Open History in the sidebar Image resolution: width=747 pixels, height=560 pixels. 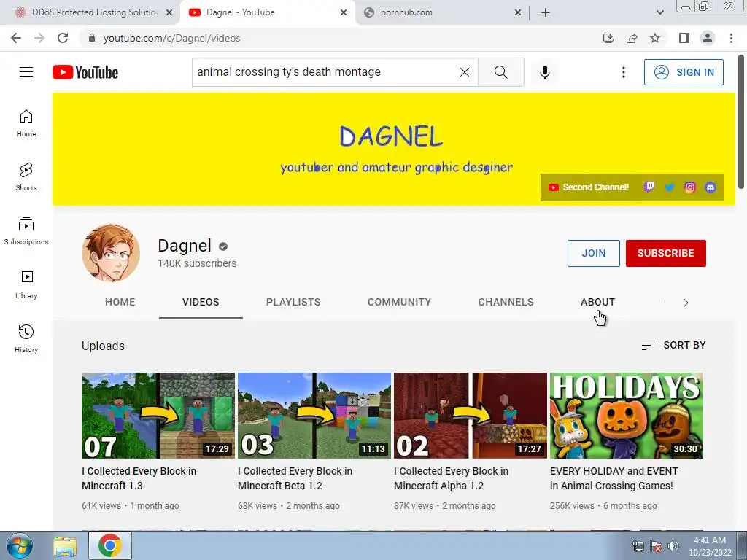(x=26, y=338)
